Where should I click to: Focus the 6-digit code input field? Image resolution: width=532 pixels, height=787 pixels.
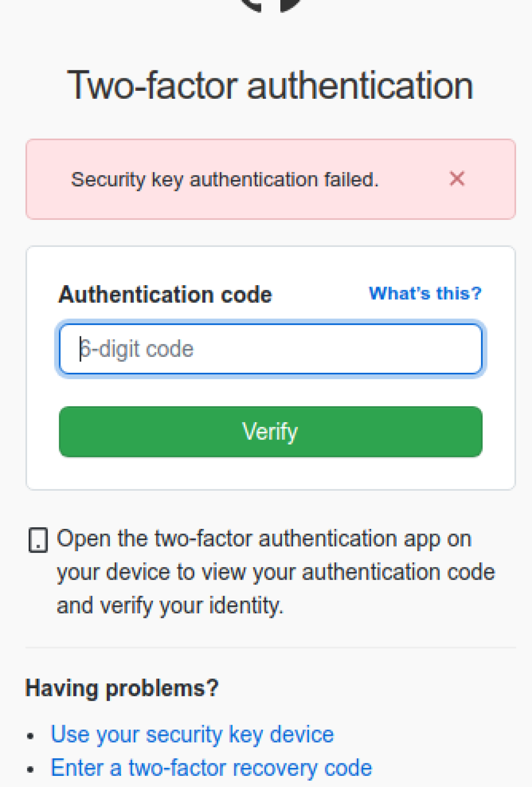270,349
